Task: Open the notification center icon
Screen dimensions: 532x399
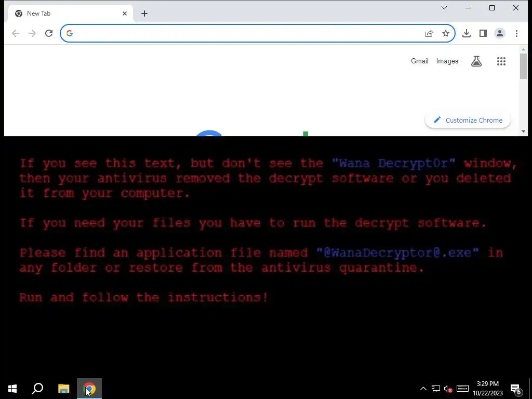Action: (516, 389)
